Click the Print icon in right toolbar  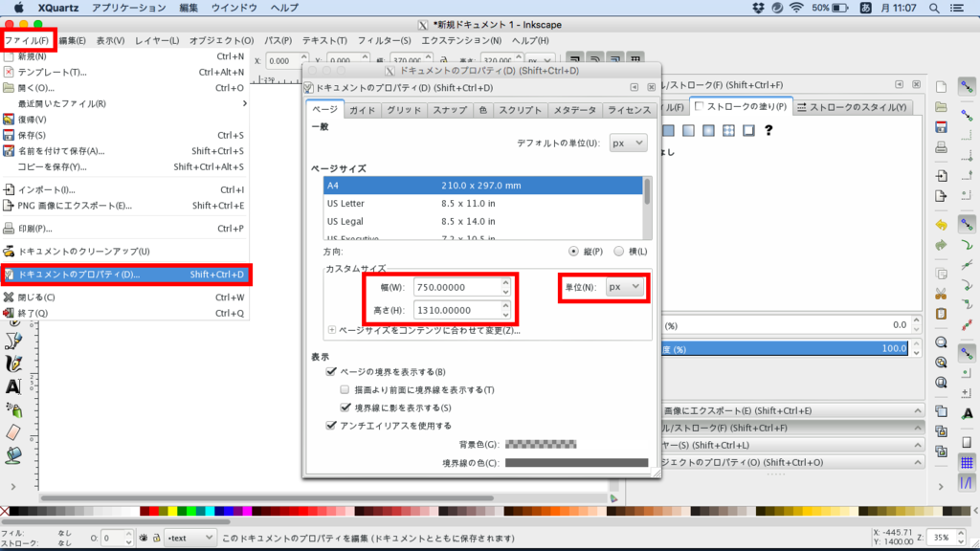pyautogui.click(x=942, y=148)
